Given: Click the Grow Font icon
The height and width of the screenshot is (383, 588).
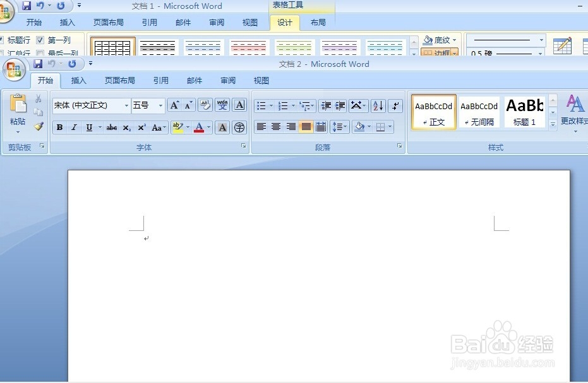Looking at the screenshot, I should pos(174,105).
